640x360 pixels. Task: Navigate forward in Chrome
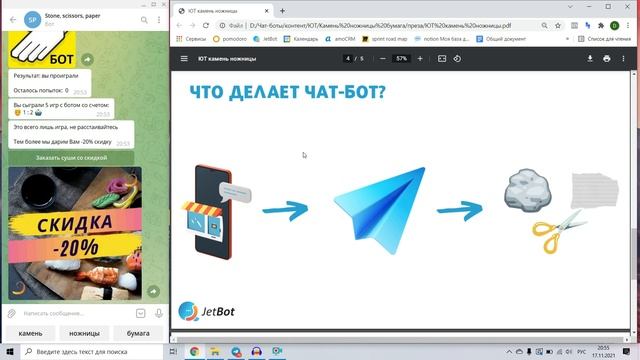point(192,25)
